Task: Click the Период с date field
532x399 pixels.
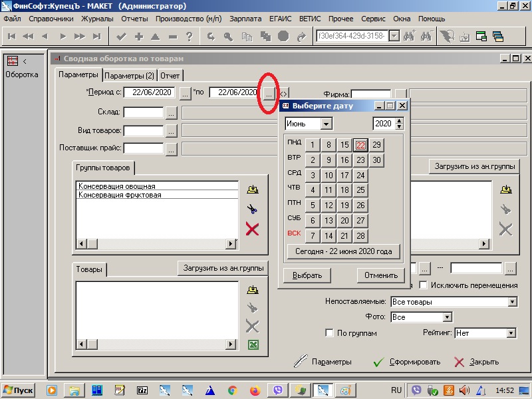Action: pyautogui.click(x=150, y=92)
